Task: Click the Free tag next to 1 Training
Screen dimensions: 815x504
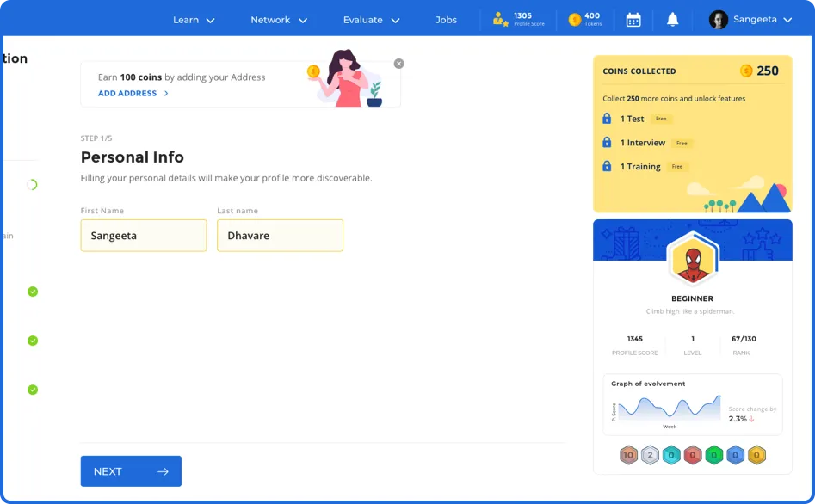Action: click(677, 167)
